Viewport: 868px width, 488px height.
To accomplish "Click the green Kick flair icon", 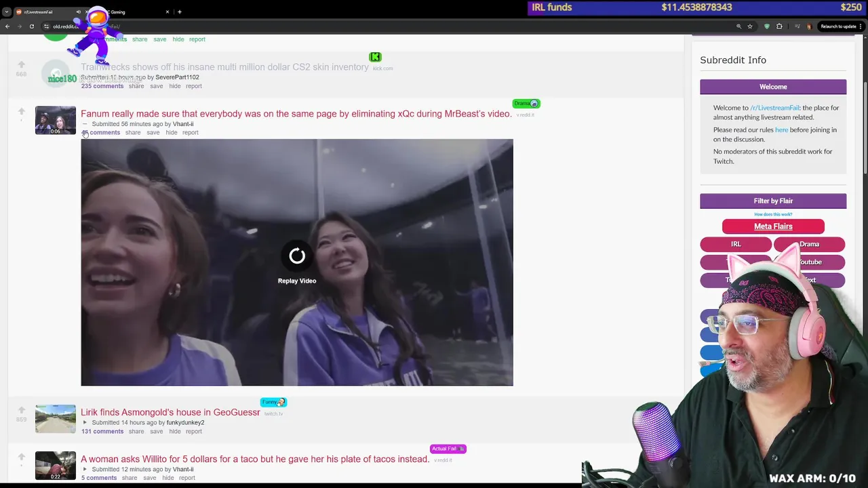I will (x=375, y=57).
